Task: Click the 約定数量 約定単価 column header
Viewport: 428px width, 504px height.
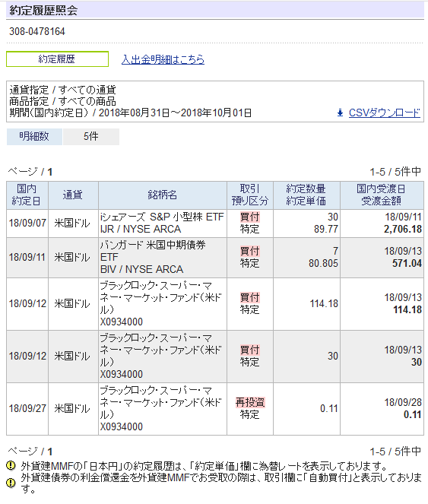Action: 306,195
